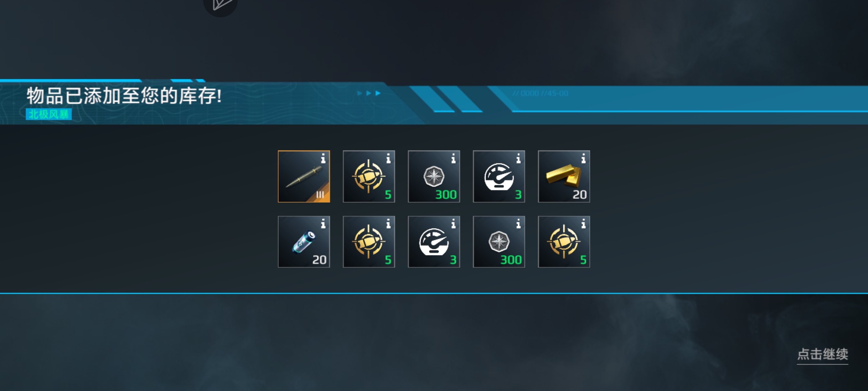Viewport: 868px width, 391px height.
Task: Select the tier III torpedo reward tile
Action: (x=303, y=176)
